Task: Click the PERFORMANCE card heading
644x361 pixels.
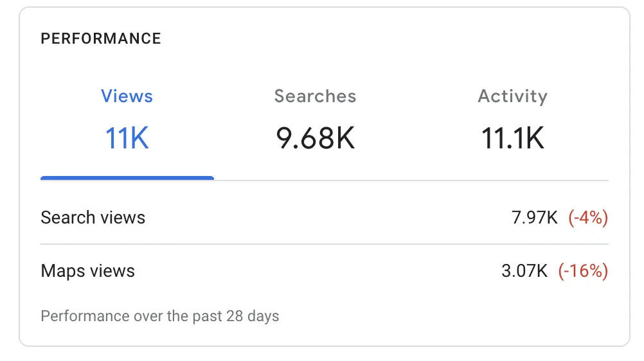Action: coord(101,39)
